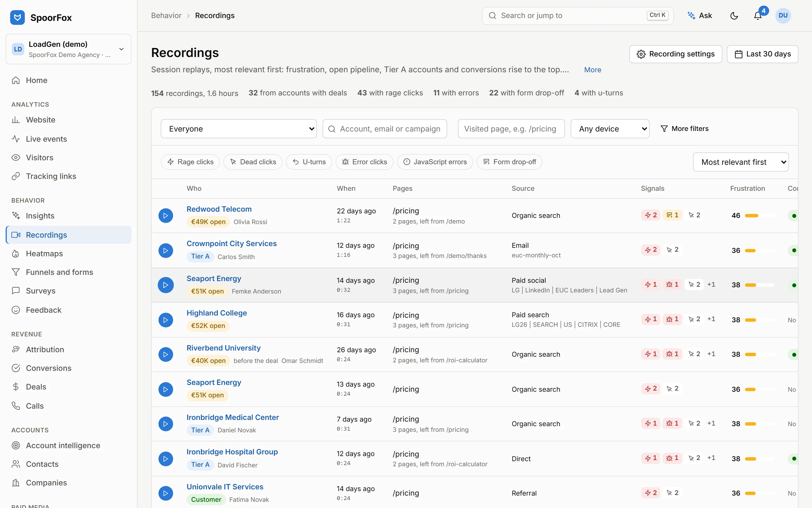Play the Unionvale IT Services recording
Screen dimensions: 812x508
click(166, 493)
